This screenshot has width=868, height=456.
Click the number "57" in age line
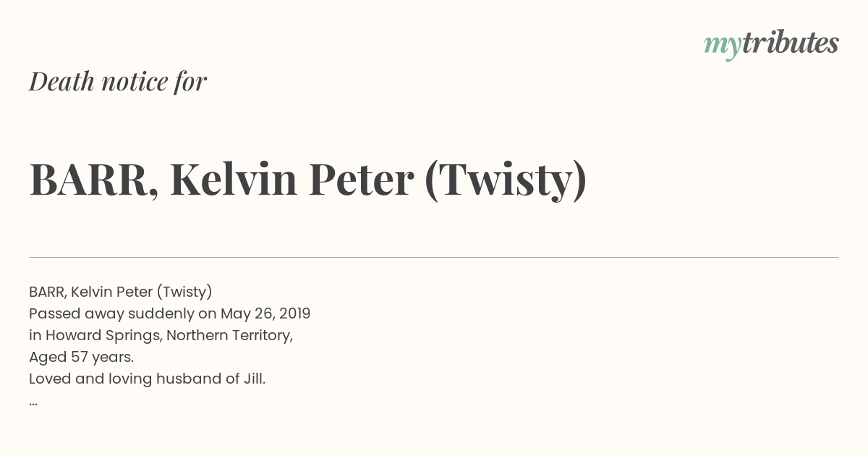[x=79, y=357]
